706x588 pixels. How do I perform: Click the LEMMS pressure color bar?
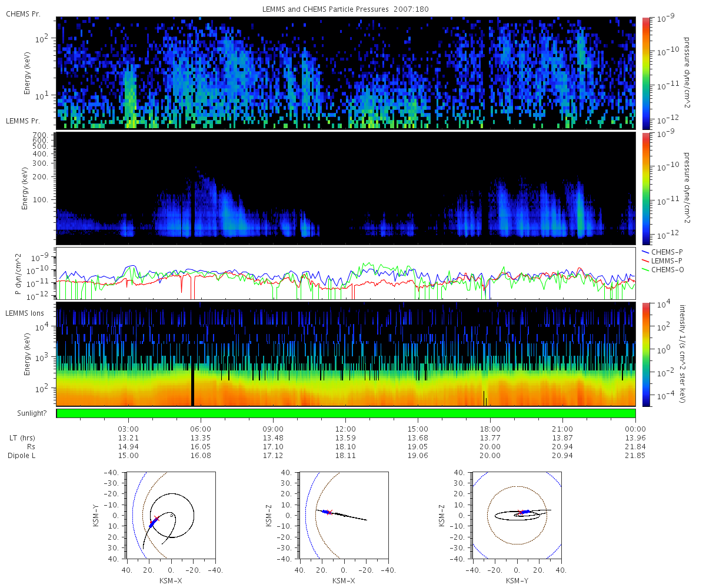click(x=646, y=188)
